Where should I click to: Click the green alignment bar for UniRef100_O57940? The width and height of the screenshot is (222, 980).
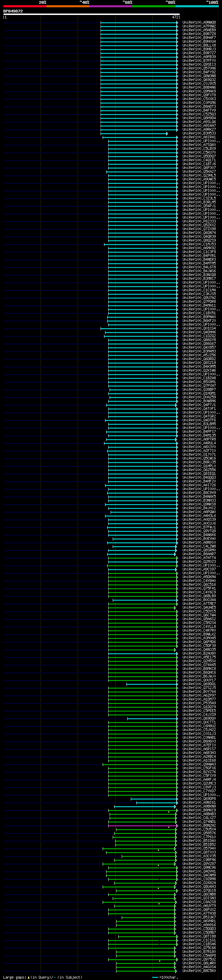tap(140, 849)
